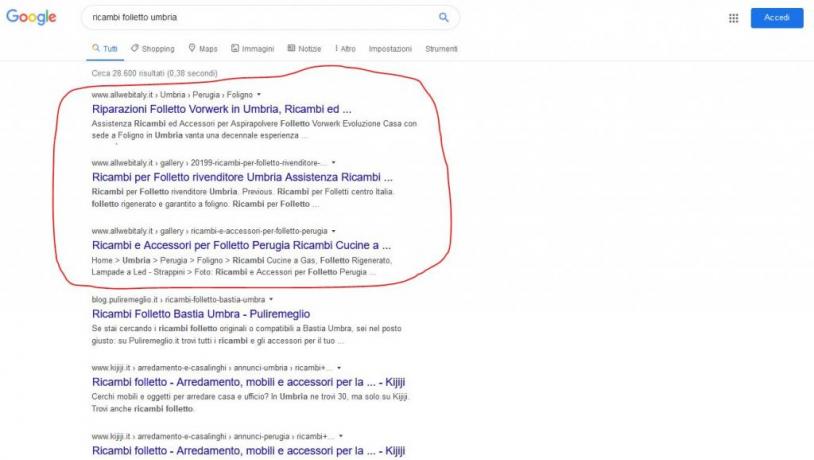Click URL 'blog.puliremeglio.it › ricambi-folletto-bastia-umbra'
The image size is (814, 460).
point(178,300)
